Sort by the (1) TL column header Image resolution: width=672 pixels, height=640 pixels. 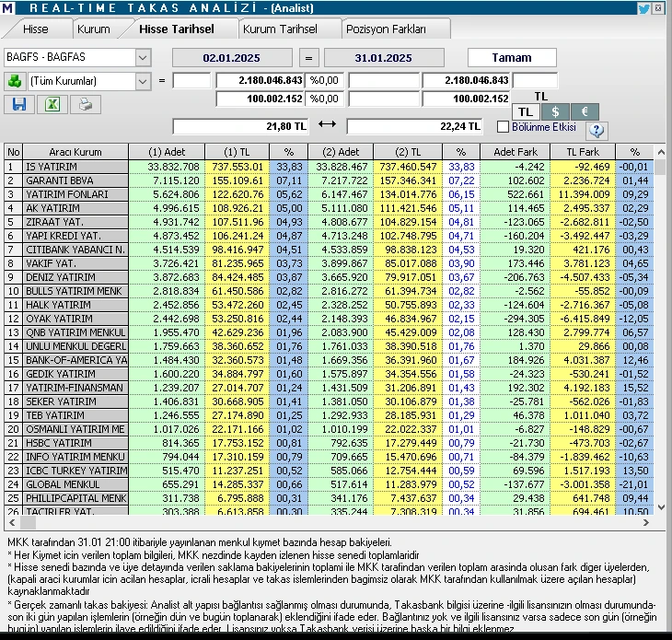(237, 152)
